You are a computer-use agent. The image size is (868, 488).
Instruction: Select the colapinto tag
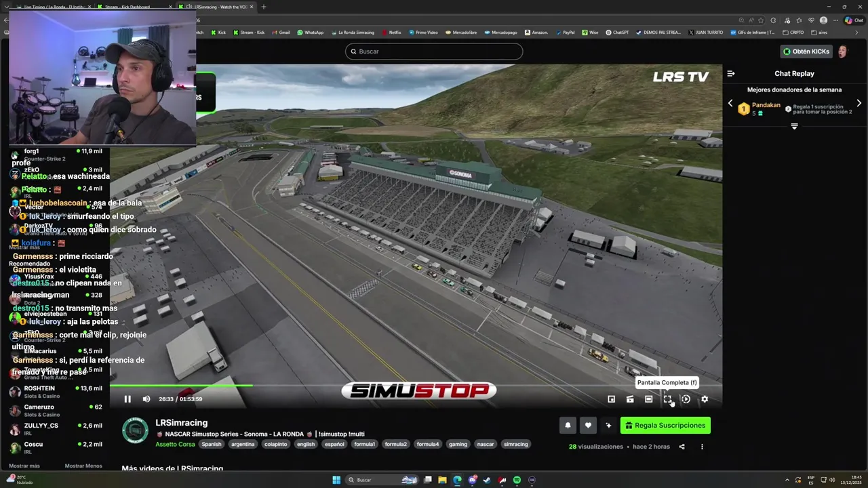coord(275,445)
